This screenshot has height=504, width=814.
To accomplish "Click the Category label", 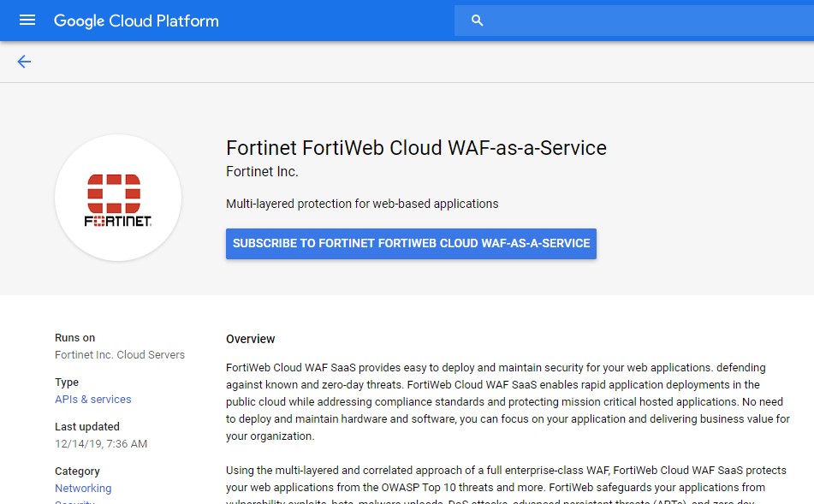I will point(77,471).
